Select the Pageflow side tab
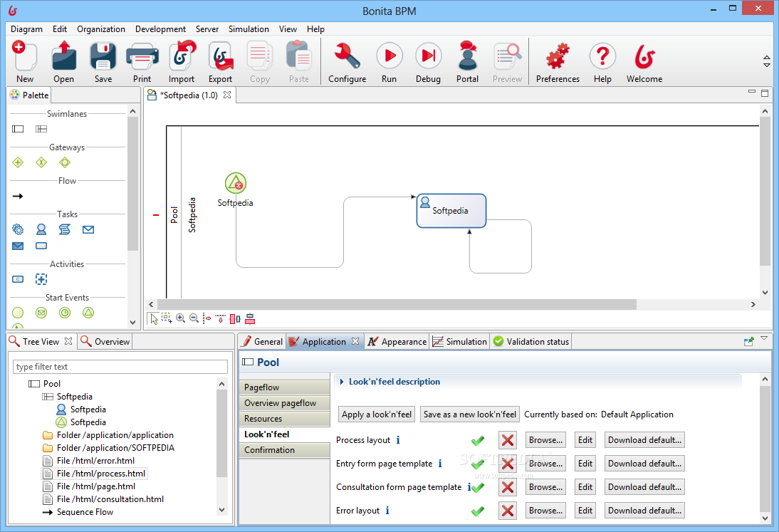Screen dimensions: 779x532 284,387
